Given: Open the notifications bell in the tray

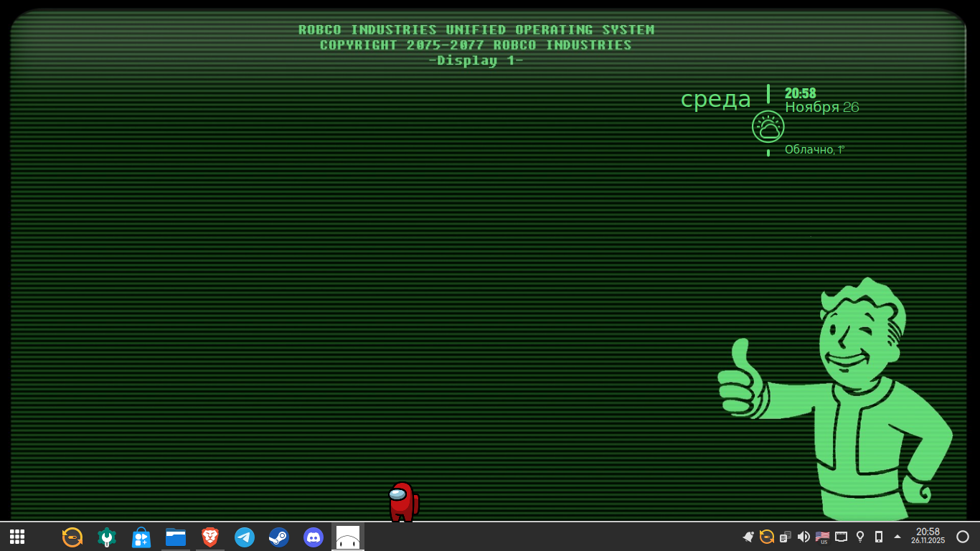Looking at the screenshot, I should tap(748, 537).
